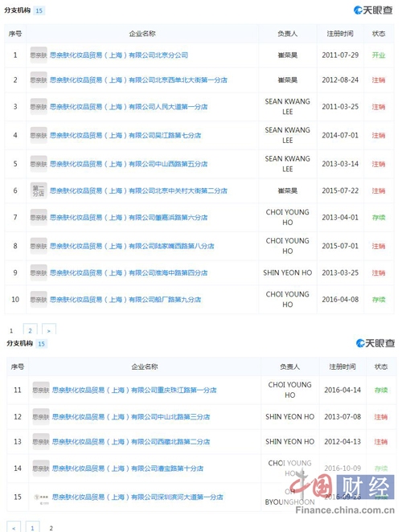Open the 人民大道第一分店 company link
Screen dimensions: 402x532
[x=129, y=107]
